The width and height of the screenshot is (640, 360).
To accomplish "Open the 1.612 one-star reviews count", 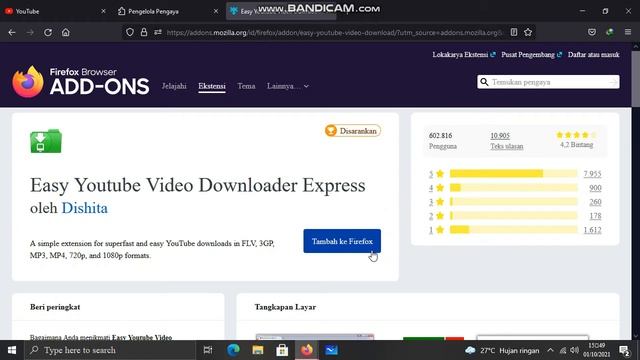I will point(592,230).
